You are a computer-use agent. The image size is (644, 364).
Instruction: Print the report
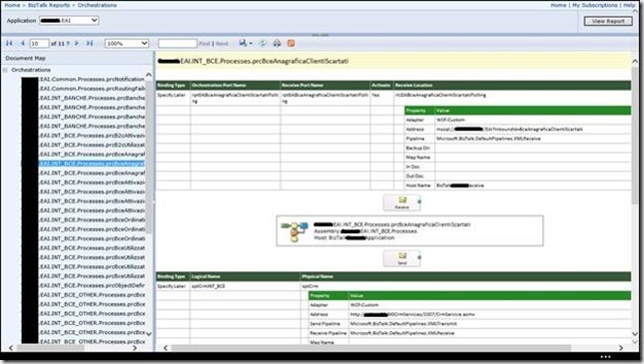(x=277, y=43)
